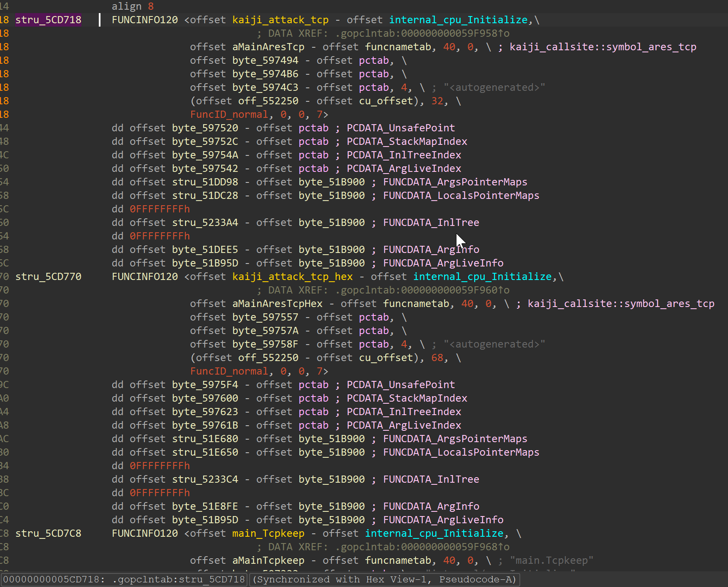
Task: Jump to kaiji_attack_tcp_hex symbol
Action: [x=292, y=276]
